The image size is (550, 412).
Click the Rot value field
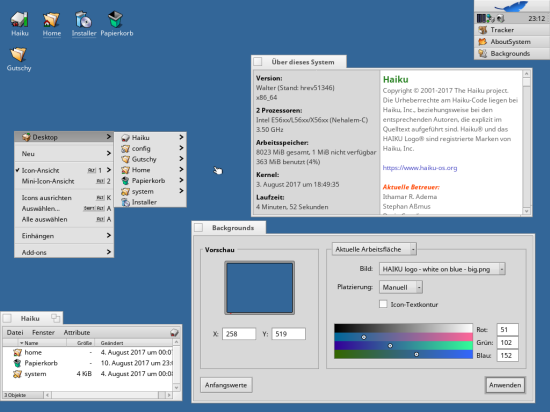pyautogui.click(x=508, y=330)
